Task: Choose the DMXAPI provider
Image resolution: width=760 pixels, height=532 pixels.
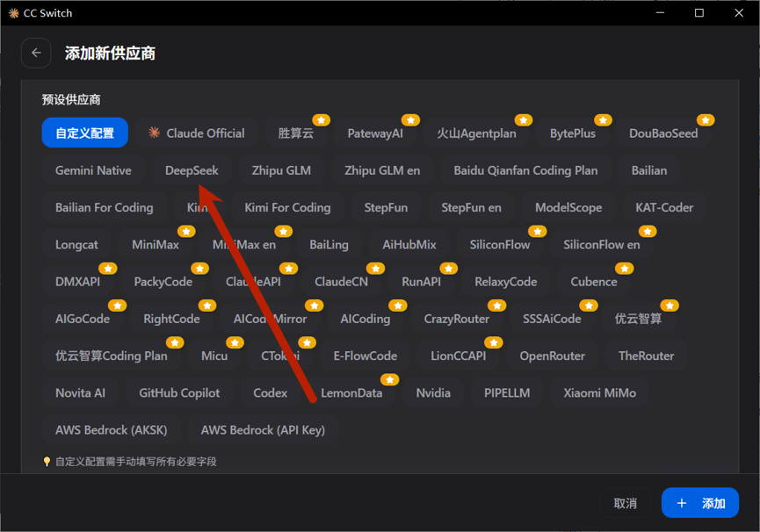Action: (x=77, y=281)
